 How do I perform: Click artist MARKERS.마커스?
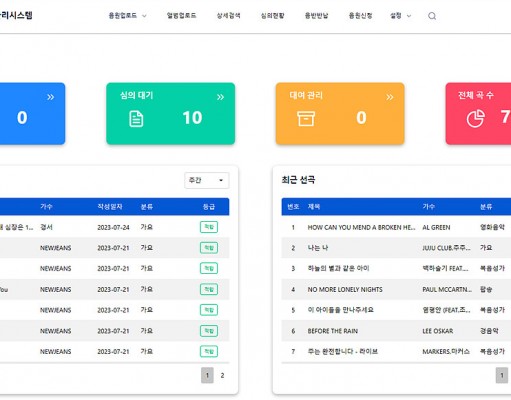[446, 352]
